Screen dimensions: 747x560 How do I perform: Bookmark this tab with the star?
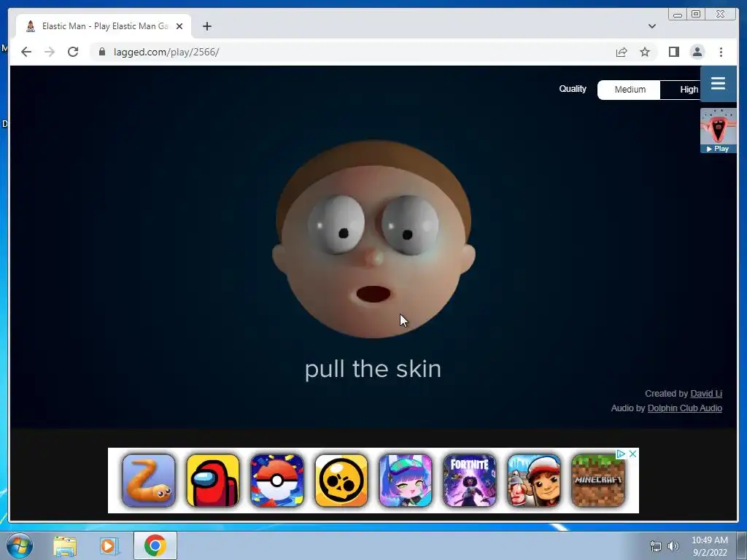(x=645, y=52)
